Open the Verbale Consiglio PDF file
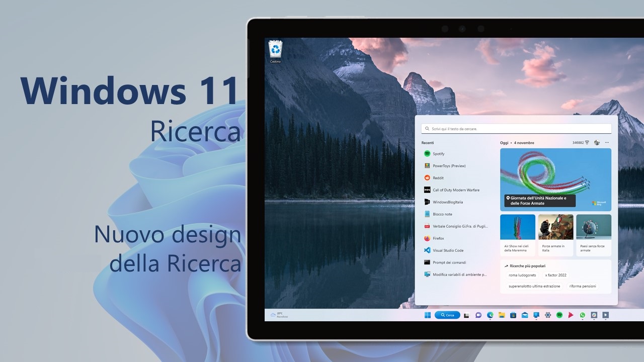 point(455,226)
